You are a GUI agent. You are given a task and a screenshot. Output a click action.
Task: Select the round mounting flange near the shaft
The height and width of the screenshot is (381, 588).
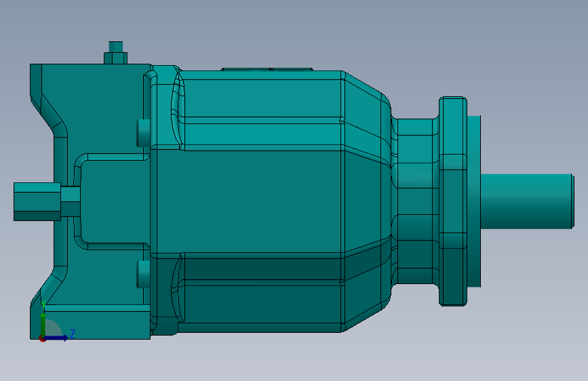(x=452, y=201)
